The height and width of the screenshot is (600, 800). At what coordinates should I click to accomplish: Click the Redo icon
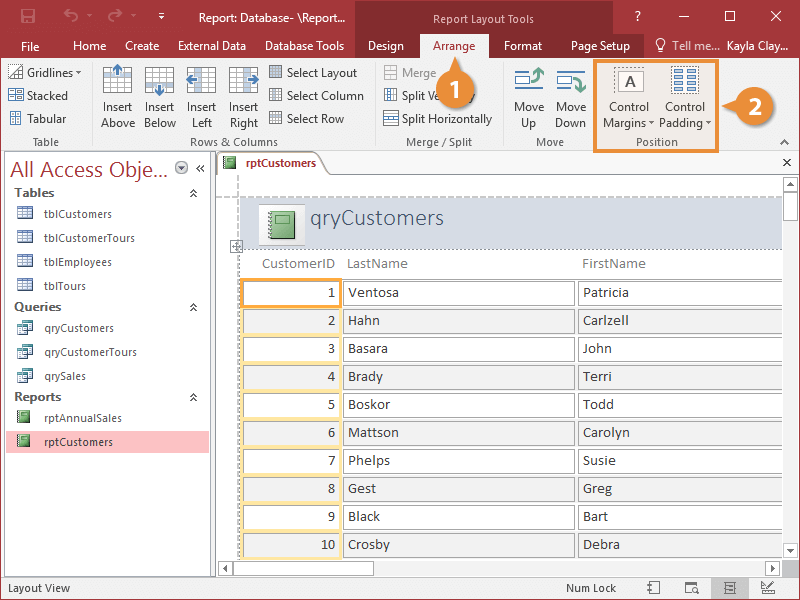pyautogui.click(x=115, y=16)
